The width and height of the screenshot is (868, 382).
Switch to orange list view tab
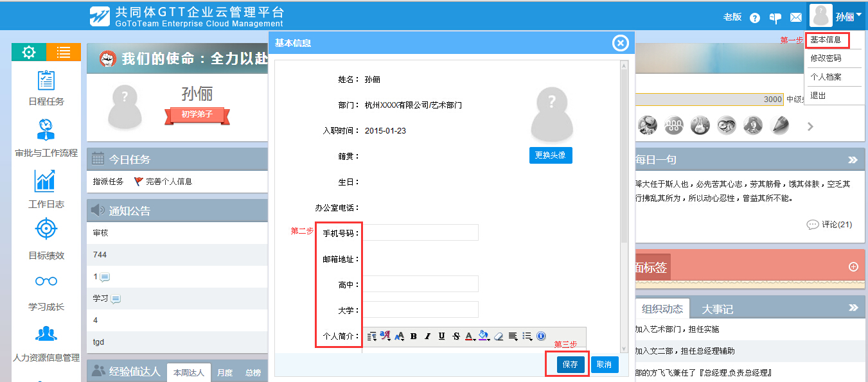click(x=64, y=53)
